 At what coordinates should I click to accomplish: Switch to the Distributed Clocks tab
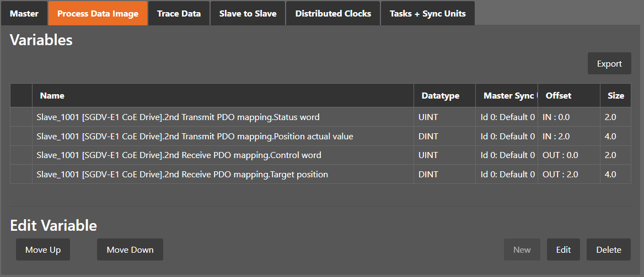[333, 13]
